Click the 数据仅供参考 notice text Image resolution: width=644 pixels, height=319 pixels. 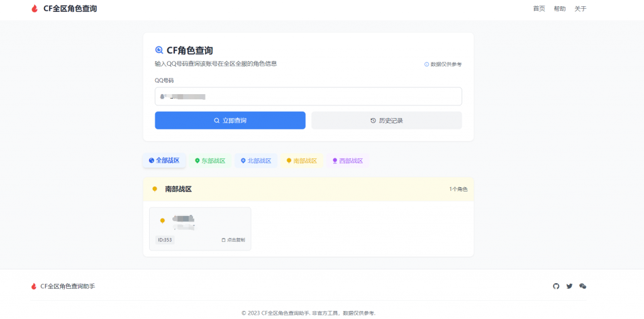click(446, 65)
